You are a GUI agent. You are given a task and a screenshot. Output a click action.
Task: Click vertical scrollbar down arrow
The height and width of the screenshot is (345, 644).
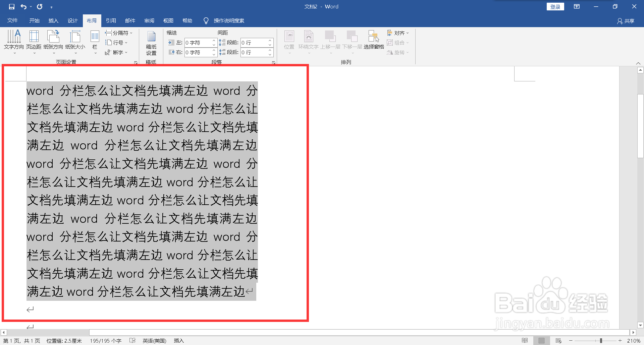[x=640, y=325]
